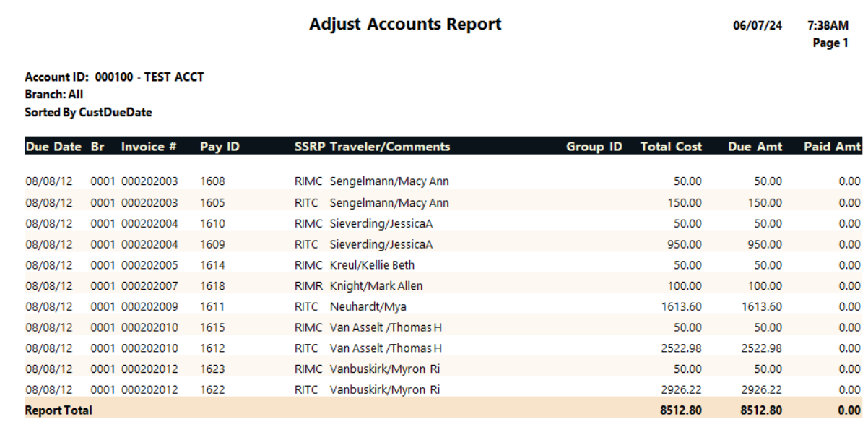Click the Traveler/Comments column header
Viewport: 868px width, 422px height.
390,147
